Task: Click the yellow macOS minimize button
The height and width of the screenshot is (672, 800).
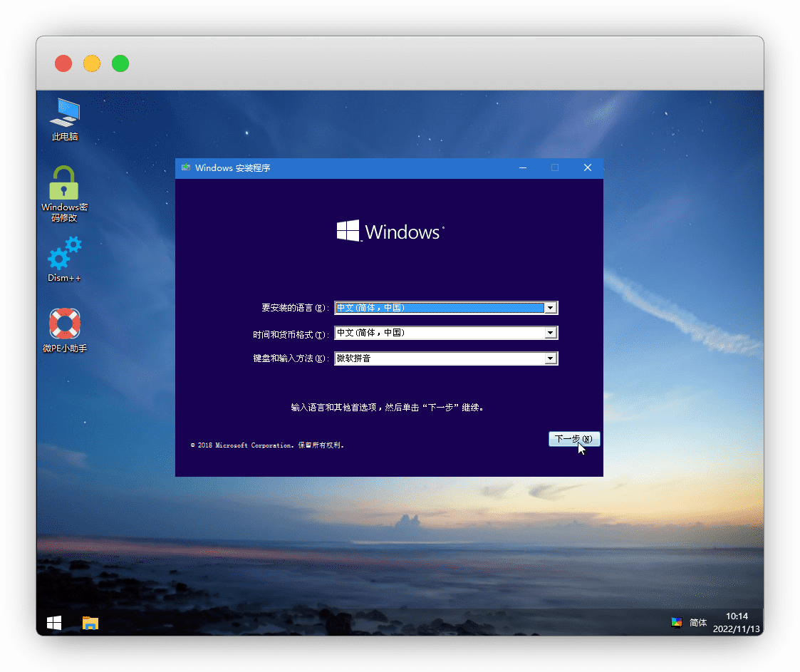Action: 92,63
